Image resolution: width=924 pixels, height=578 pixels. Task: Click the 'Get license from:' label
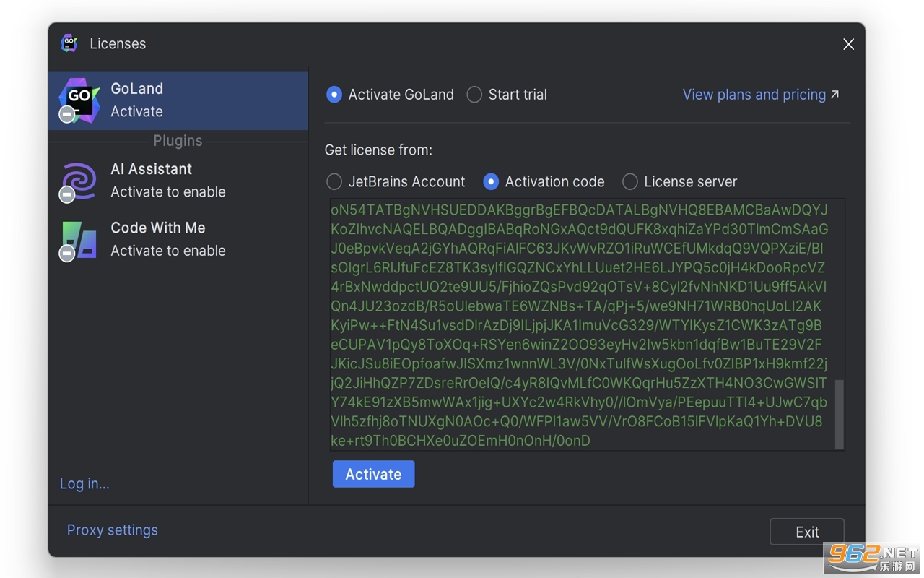click(378, 150)
